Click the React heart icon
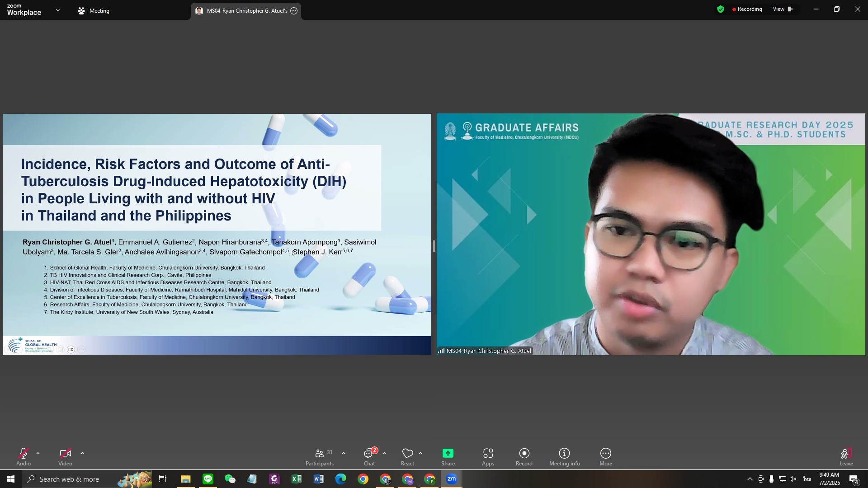868x488 pixels. tap(407, 454)
